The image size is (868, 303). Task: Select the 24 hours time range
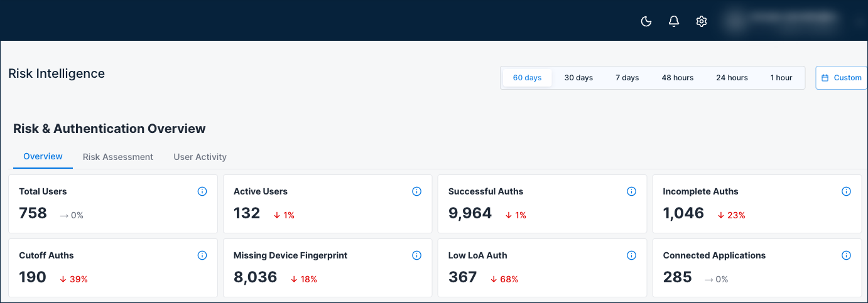[x=732, y=78]
